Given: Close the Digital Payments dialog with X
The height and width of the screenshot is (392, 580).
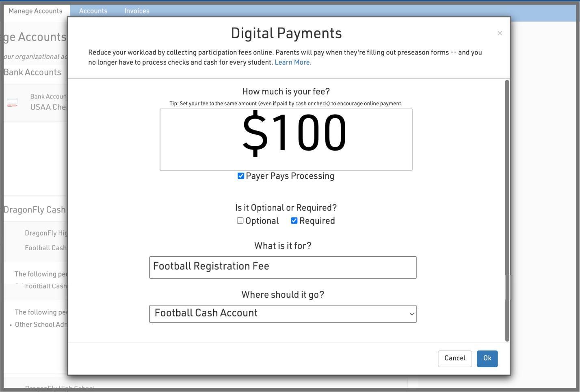Looking at the screenshot, I should click(500, 33).
